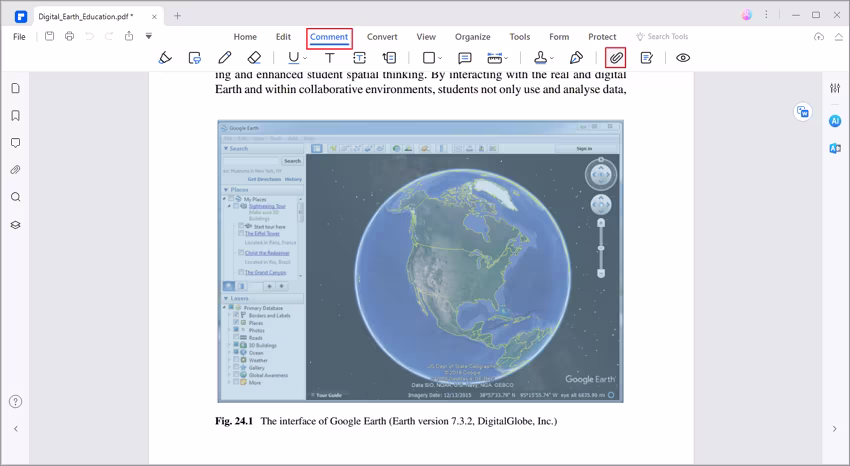Open the Layers panel in sidebar
850x466 pixels.
coord(16,224)
